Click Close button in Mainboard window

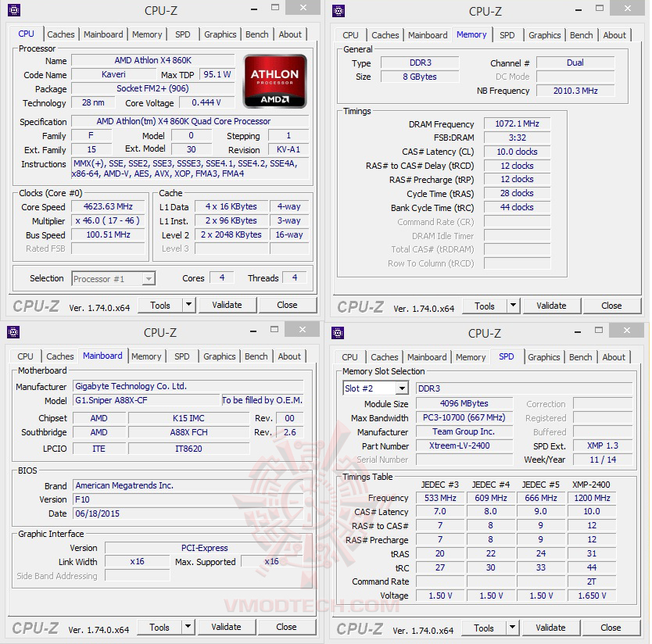click(x=286, y=627)
